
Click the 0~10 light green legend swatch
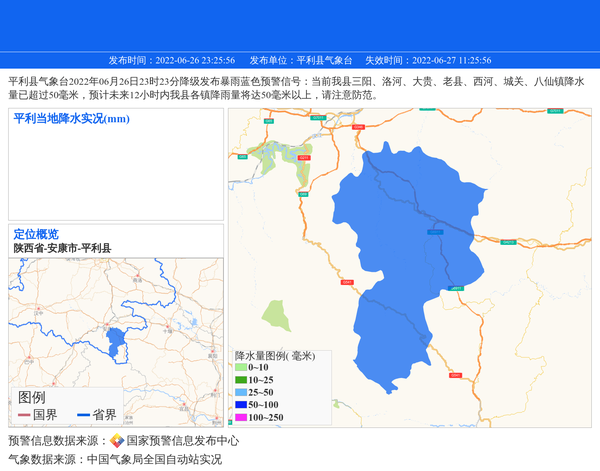point(241,368)
